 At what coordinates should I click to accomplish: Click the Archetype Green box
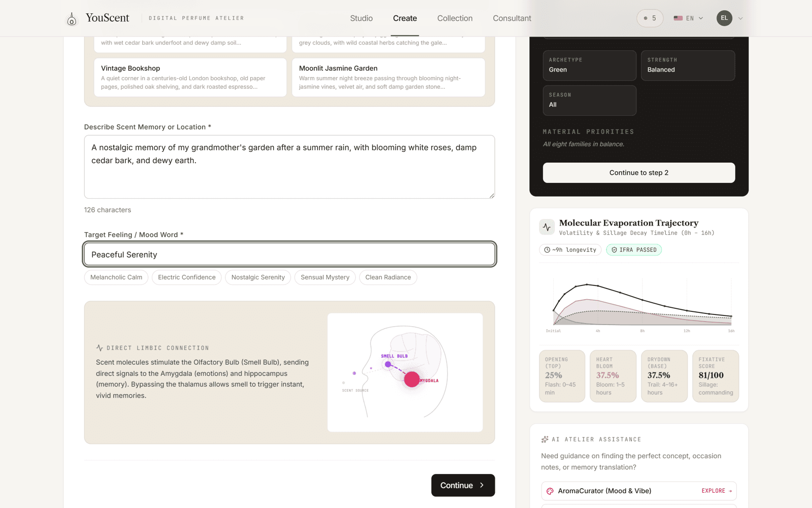(589, 66)
